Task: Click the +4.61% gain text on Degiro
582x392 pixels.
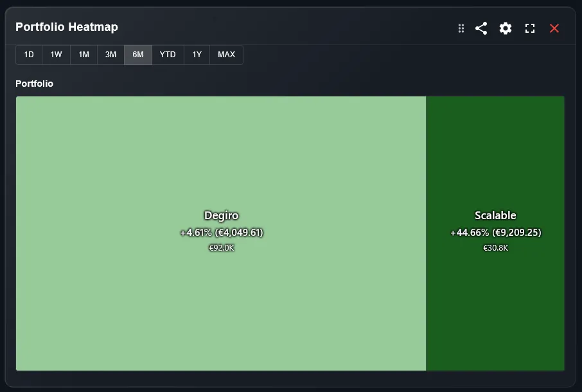Action: tap(221, 232)
